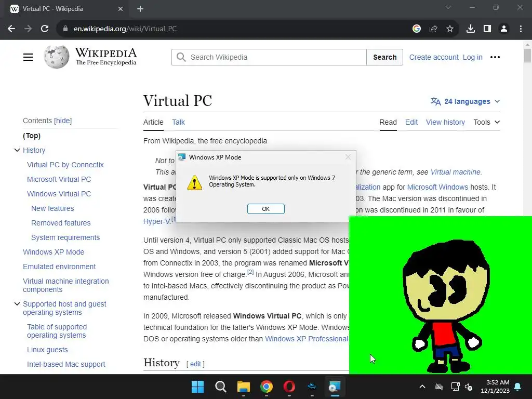Image resolution: width=532 pixels, height=399 pixels.
Task: Select the Read tab
Action: pyautogui.click(x=388, y=122)
